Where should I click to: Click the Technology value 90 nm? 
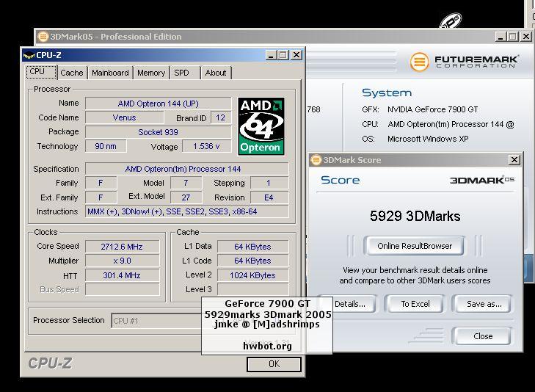pyautogui.click(x=106, y=146)
